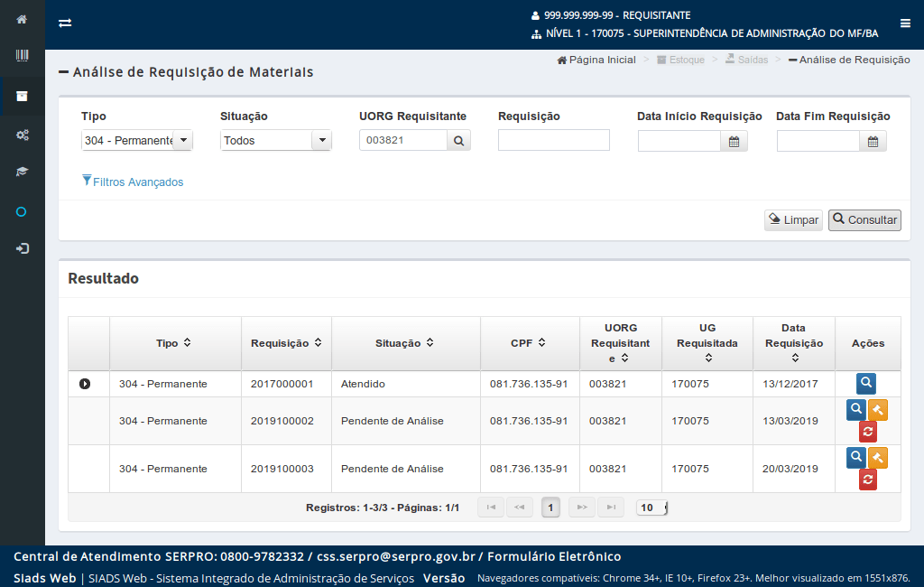Open Formulário Eletrônico link in footer
Image resolution: width=924 pixels, height=587 pixels.
tap(554, 557)
